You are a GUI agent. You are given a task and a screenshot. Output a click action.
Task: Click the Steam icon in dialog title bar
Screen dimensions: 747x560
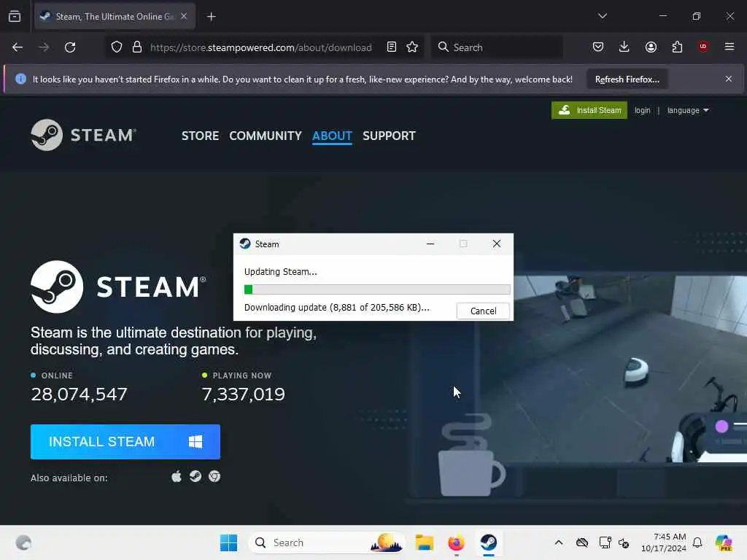(245, 244)
